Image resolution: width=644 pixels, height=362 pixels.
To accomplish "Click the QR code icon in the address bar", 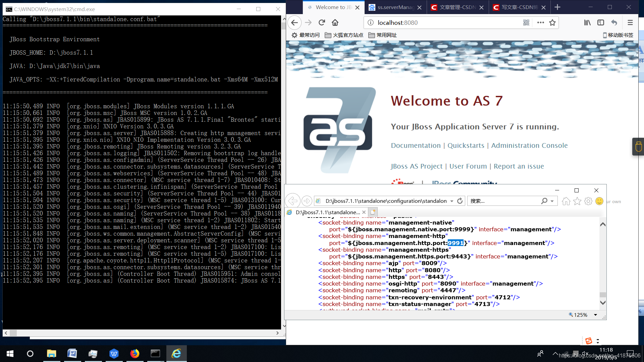I will point(526,22).
